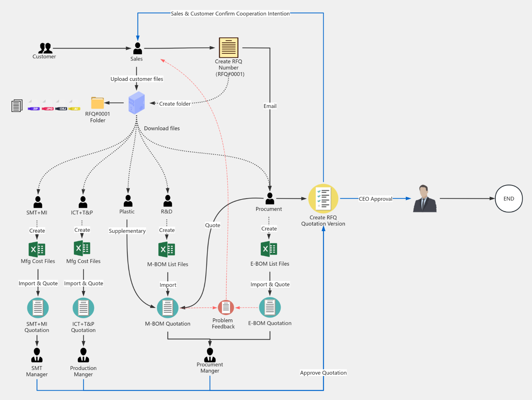Click the R&D Excel M-BOM List Files icon
The image size is (532, 400).
(166, 249)
